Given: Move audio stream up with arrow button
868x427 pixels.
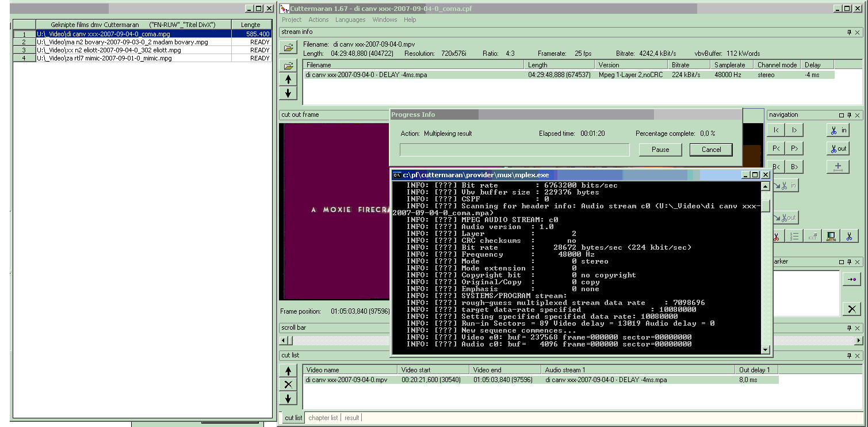Looking at the screenshot, I should (288, 79).
